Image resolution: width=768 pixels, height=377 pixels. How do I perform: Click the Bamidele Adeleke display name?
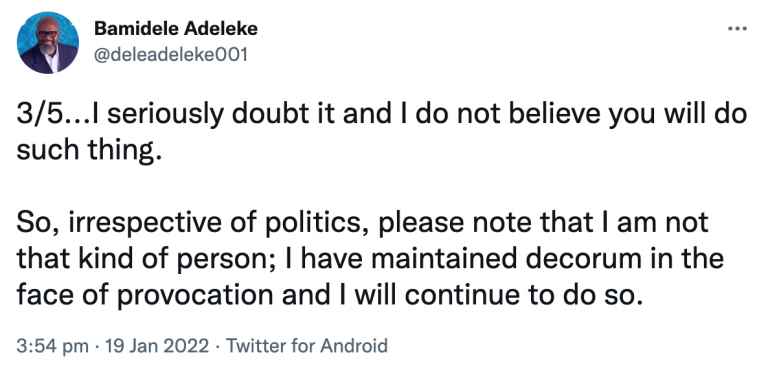click(x=175, y=29)
